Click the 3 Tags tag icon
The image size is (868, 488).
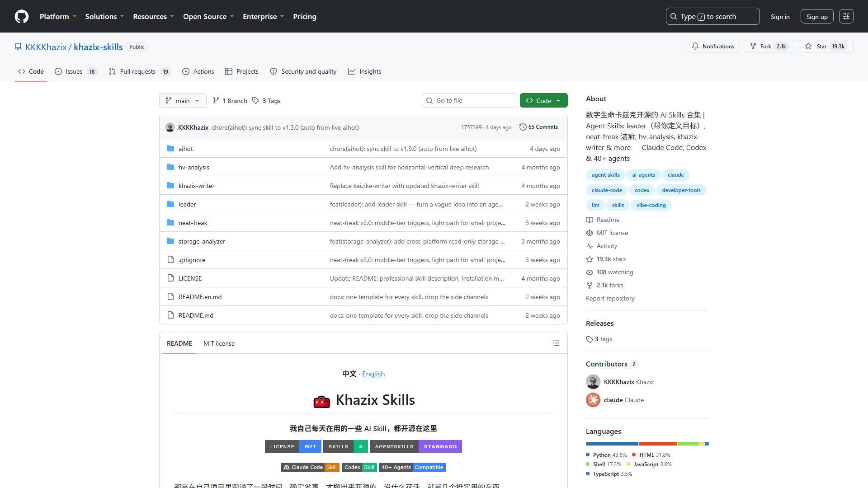pyautogui.click(x=256, y=101)
